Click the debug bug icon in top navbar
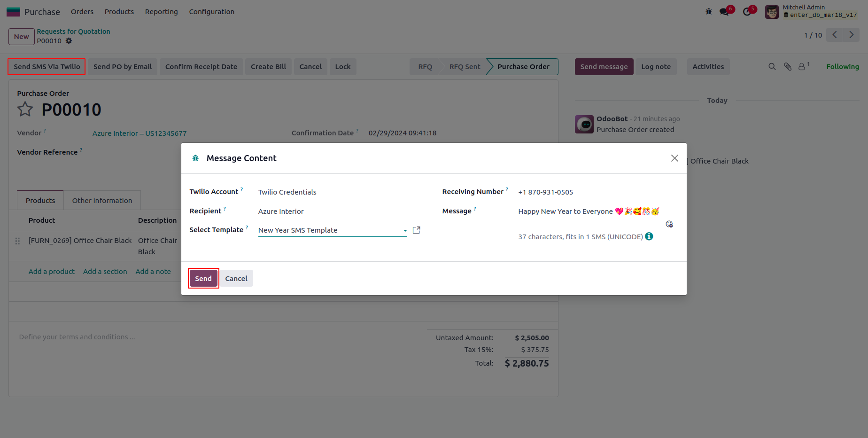This screenshot has height=438, width=868. pos(708,11)
